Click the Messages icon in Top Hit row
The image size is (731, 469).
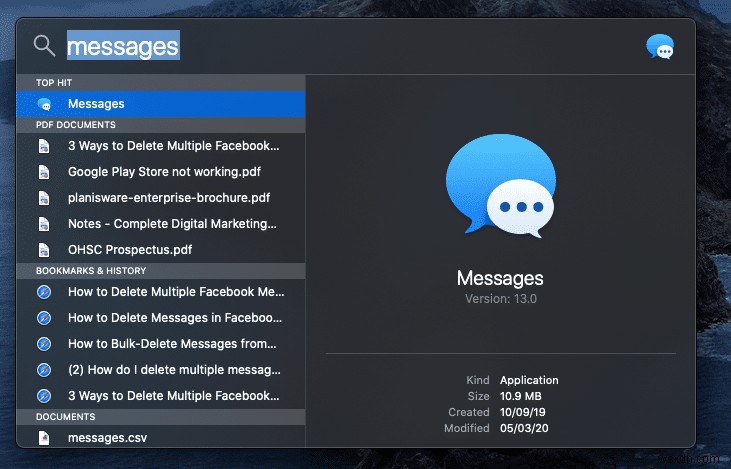pyautogui.click(x=44, y=104)
